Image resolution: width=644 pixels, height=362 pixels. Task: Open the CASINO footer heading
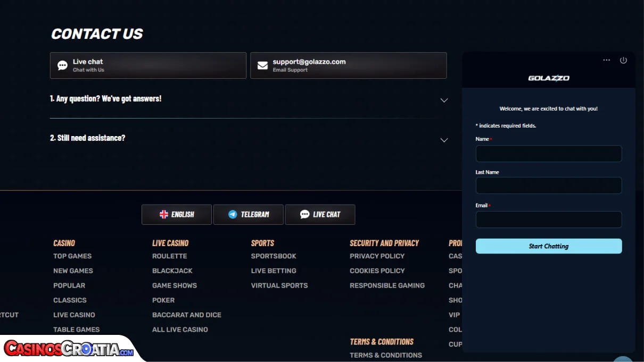64,243
